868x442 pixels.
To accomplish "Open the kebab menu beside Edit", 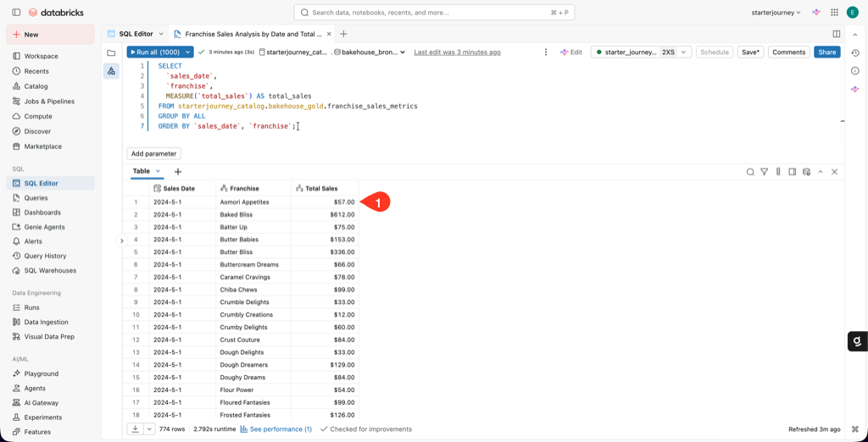I will 546,52.
